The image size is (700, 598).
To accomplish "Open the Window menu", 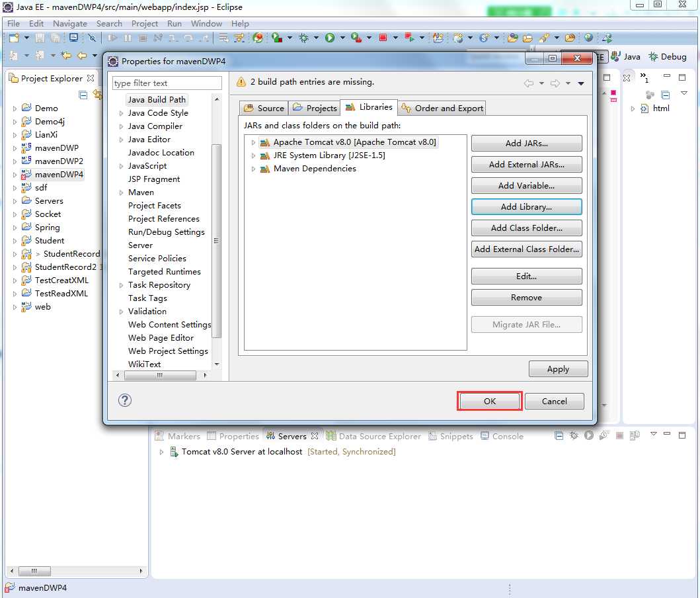I will point(206,24).
